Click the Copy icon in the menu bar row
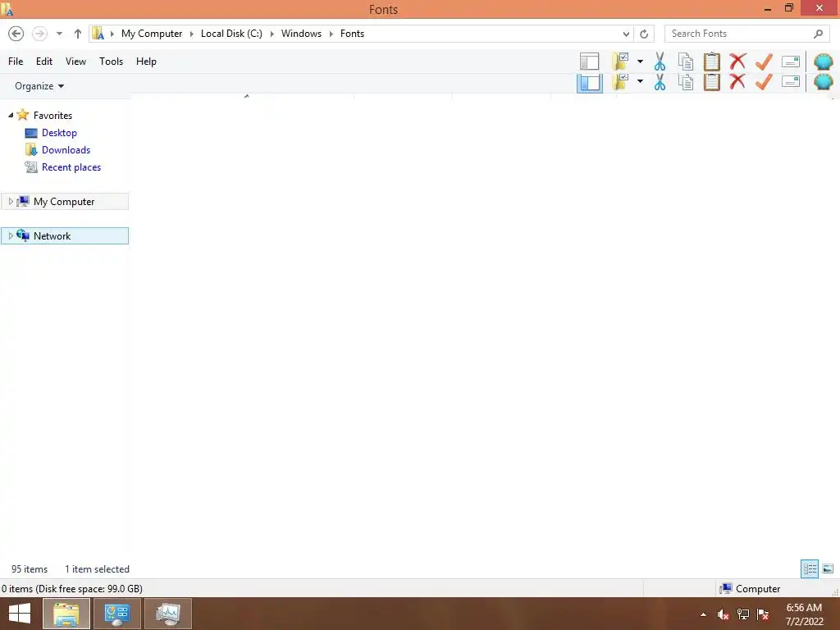Screen dimensions: 840x630 pyautogui.click(x=686, y=62)
